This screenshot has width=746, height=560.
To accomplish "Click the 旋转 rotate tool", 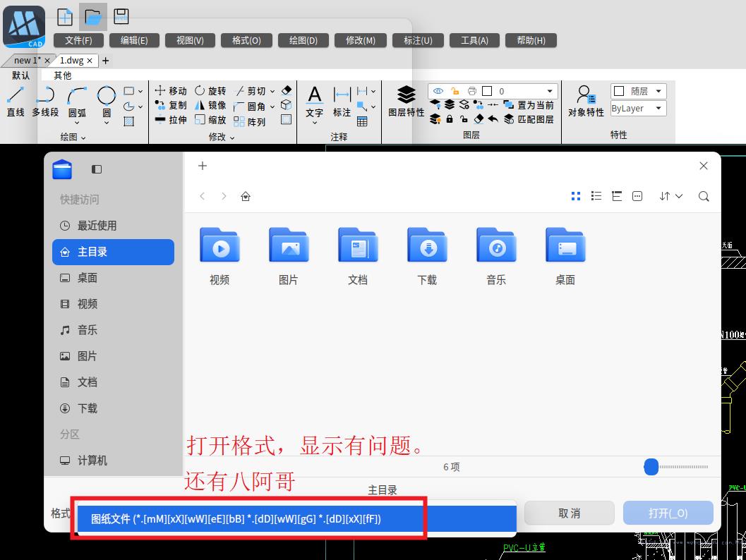I will point(210,90).
